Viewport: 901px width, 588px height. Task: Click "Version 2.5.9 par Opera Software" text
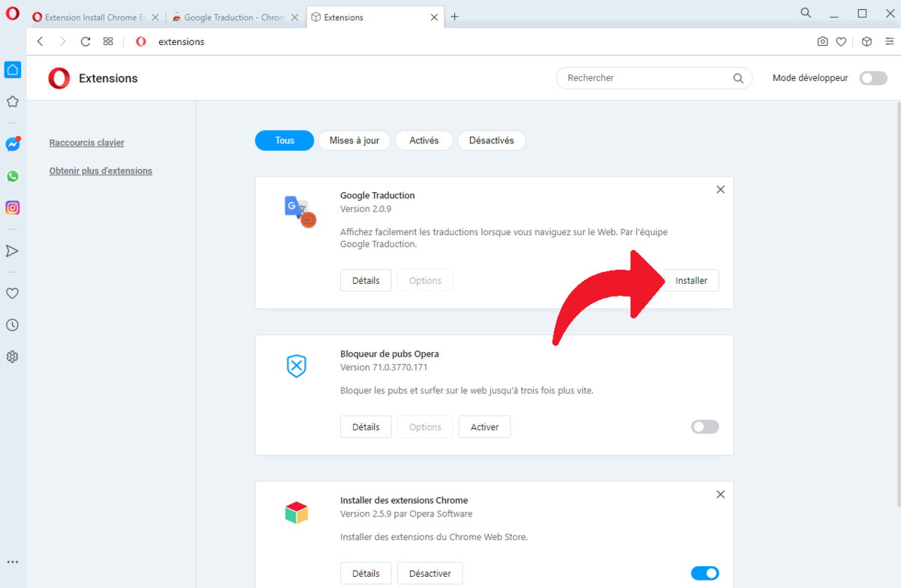coord(406,514)
